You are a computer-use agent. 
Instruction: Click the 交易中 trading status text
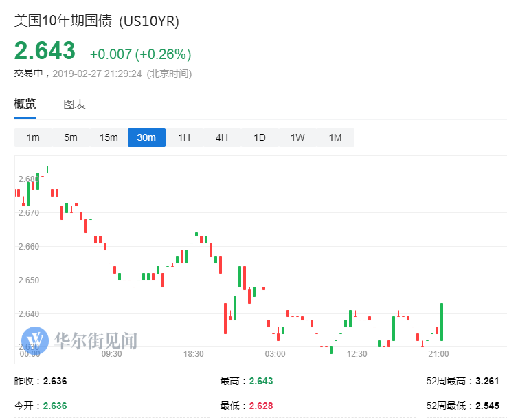(28, 73)
